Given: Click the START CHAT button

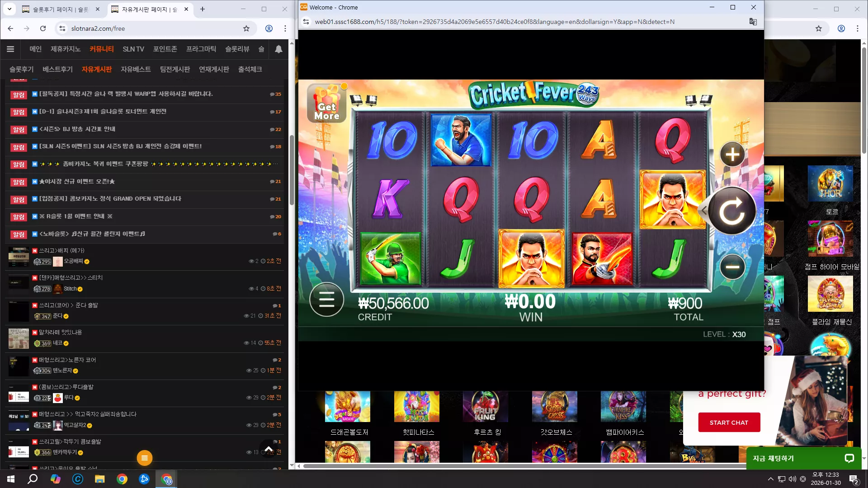Looking at the screenshot, I should point(729,422).
